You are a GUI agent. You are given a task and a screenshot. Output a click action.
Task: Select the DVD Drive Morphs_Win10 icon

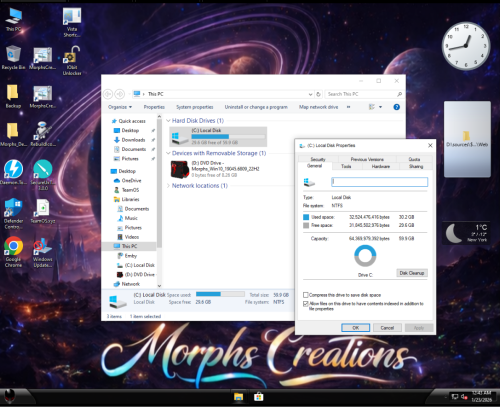pyautogui.click(x=180, y=169)
